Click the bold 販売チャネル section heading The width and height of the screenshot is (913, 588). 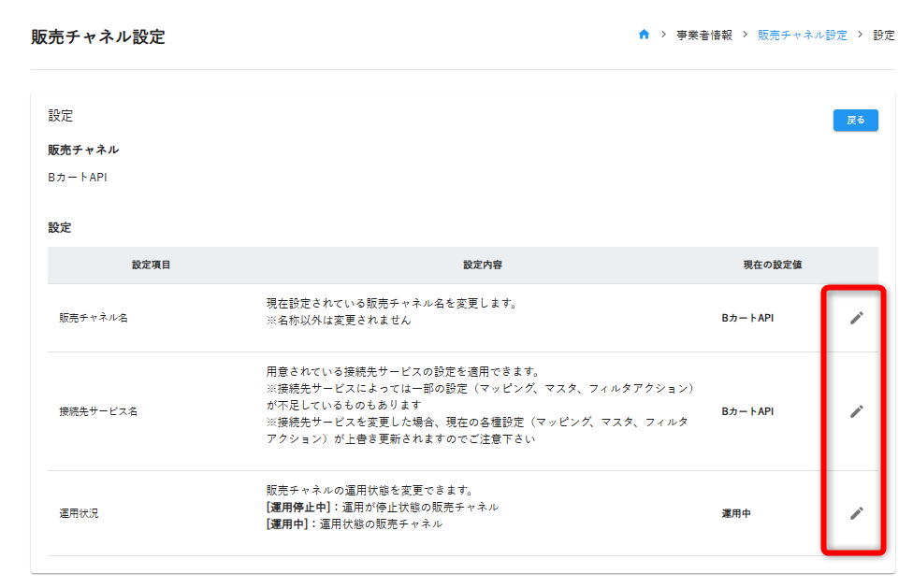[x=83, y=150]
